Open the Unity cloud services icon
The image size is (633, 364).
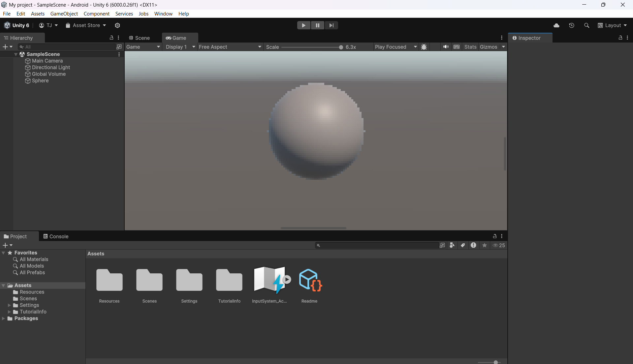pos(556,25)
